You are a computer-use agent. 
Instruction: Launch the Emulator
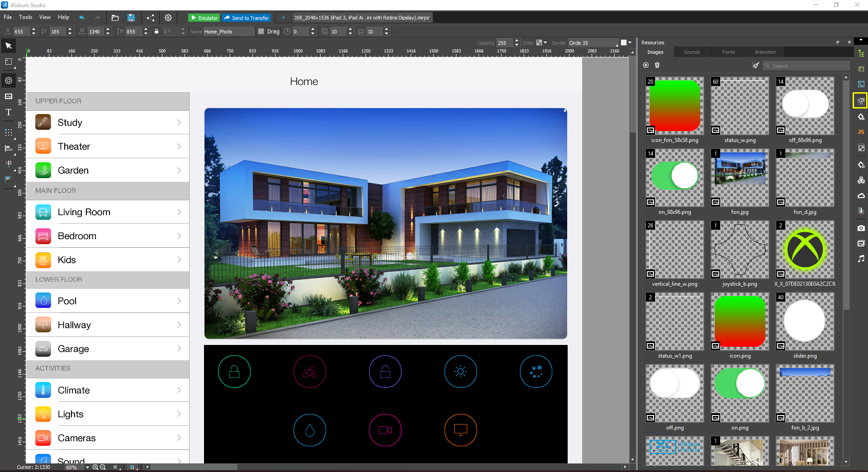pyautogui.click(x=204, y=18)
